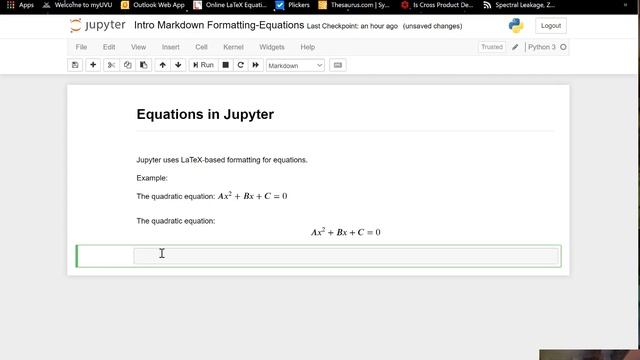The height and width of the screenshot is (360, 640).
Task: Open the cell type Markdown dropdown
Action: coord(295,65)
